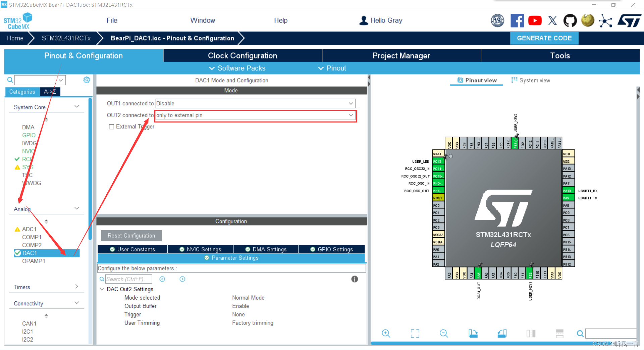Open the X (Twitter) icon link
The height and width of the screenshot is (350, 644).
pyautogui.click(x=552, y=20)
